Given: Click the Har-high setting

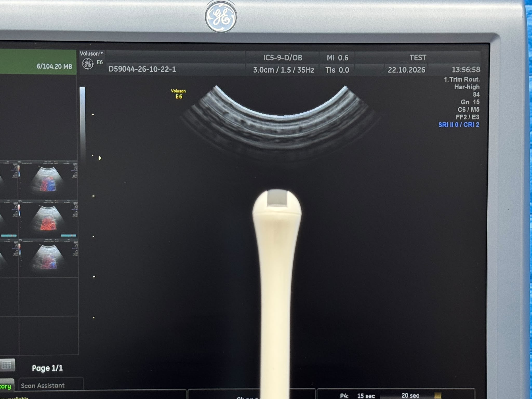Looking at the screenshot, I should point(467,87).
